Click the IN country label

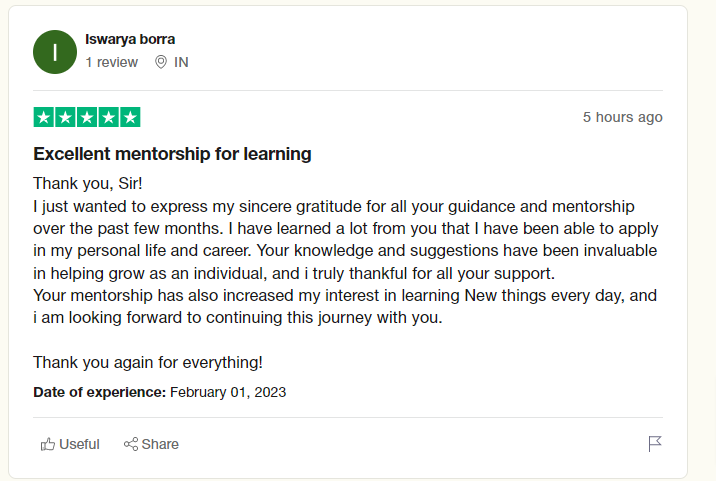(181, 62)
